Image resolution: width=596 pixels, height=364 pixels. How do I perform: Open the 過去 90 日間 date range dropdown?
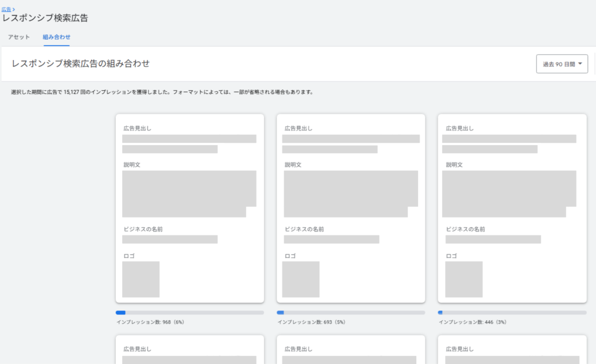pos(562,64)
